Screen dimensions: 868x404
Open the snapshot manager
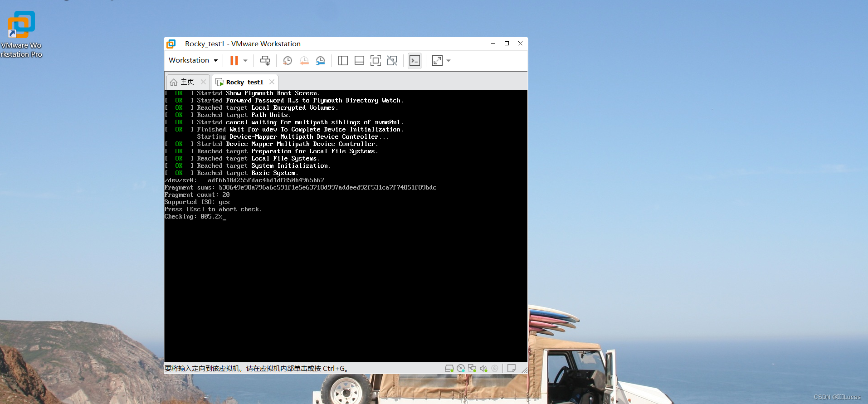pyautogui.click(x=321, y=60)
